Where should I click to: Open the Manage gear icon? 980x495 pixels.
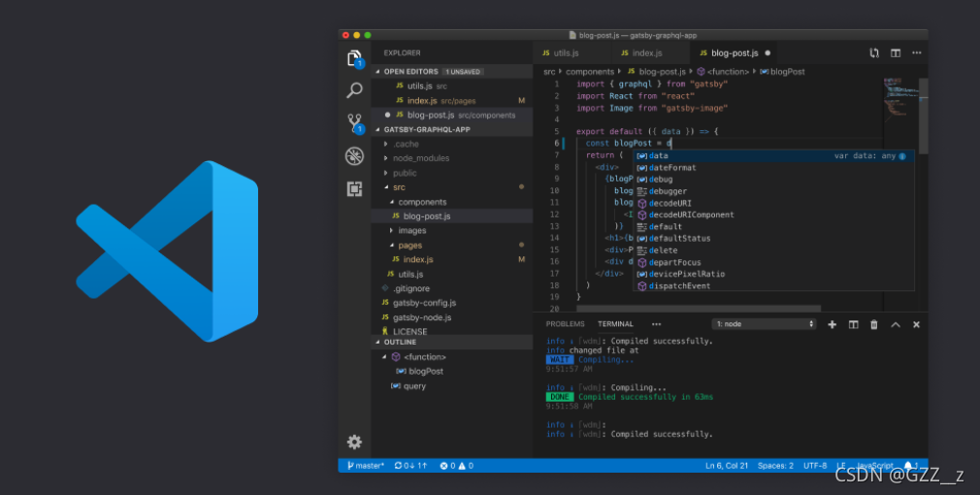click(x=354, y=442)
